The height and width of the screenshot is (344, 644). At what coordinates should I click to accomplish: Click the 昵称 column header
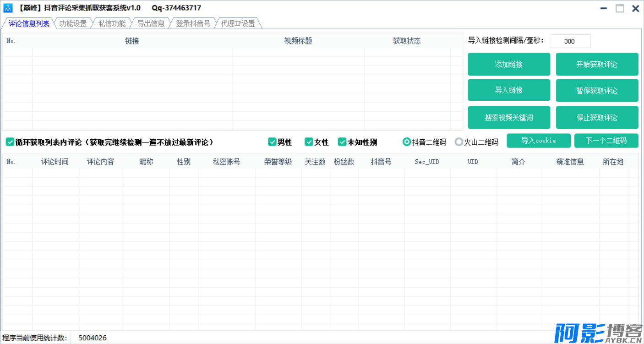[147, 162]
